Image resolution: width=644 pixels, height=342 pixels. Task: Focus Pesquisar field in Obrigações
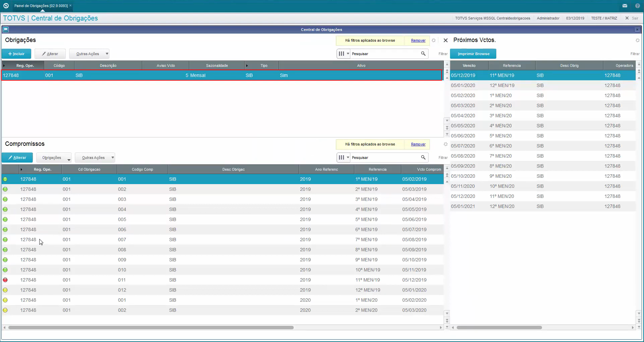385,54
